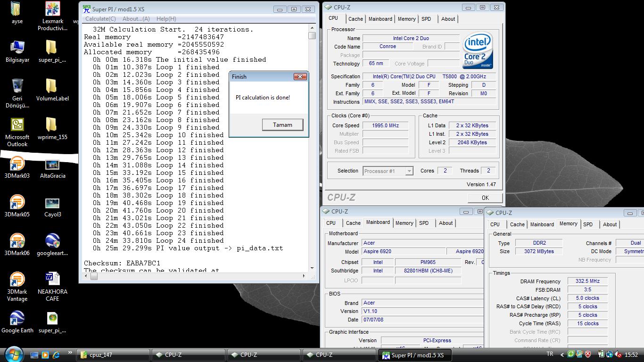644x362 pixels.
Task: Open the Microsoft Outlook desktop icon
Action: click(x=17, y=132)
